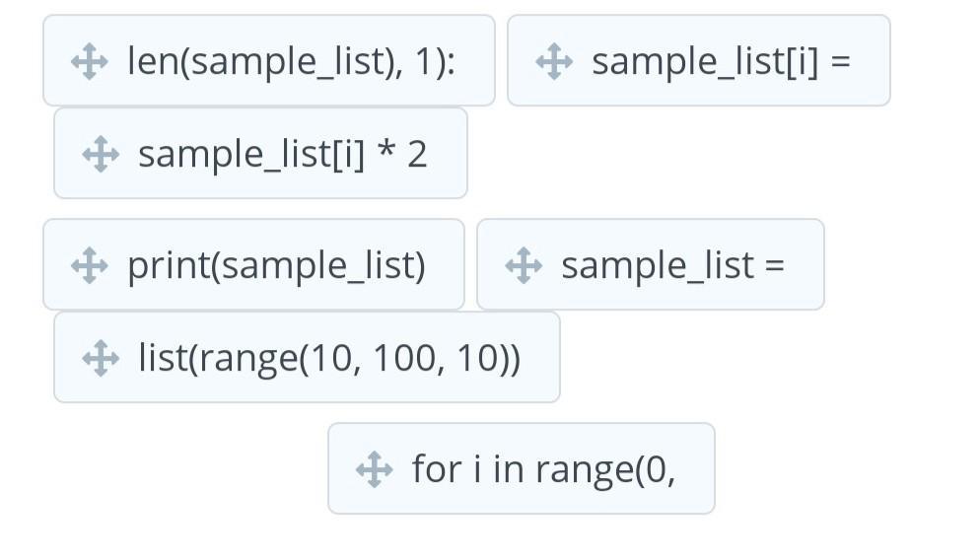Viewport: 980px width, 559px height.
Task: Click the sample_list = assignment block
Action: (x=651, y=264)
